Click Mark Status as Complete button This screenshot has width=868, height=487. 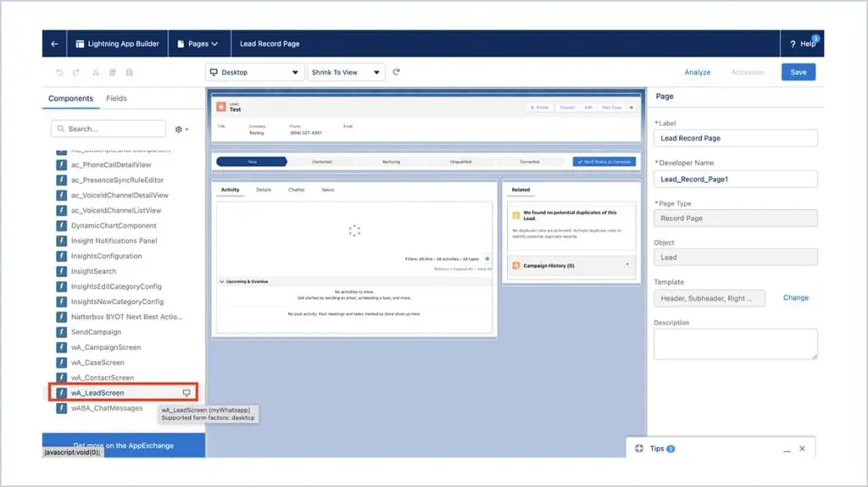coord(604,162)
